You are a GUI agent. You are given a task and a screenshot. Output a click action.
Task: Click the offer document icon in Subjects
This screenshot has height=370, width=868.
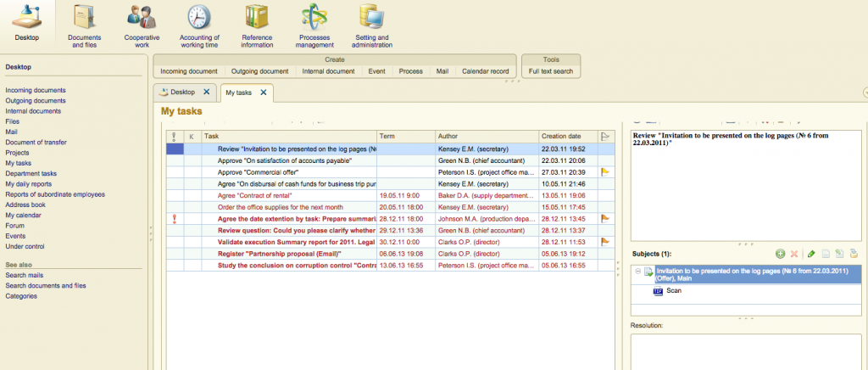coord(648,272)
